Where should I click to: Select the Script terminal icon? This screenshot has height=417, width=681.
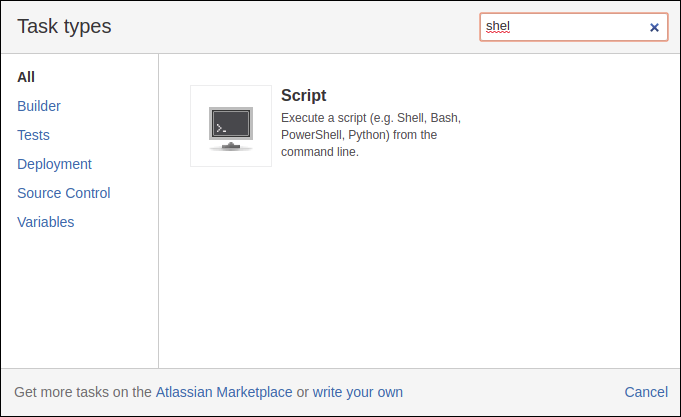pos(231,126)
